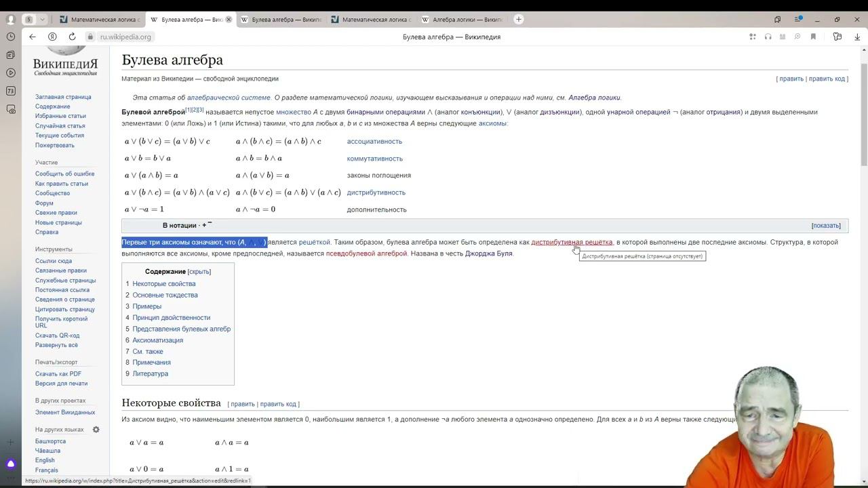Open Alice assistant icon at sidebar bottom
868x488 pixels.
click(x=10, y=464)
